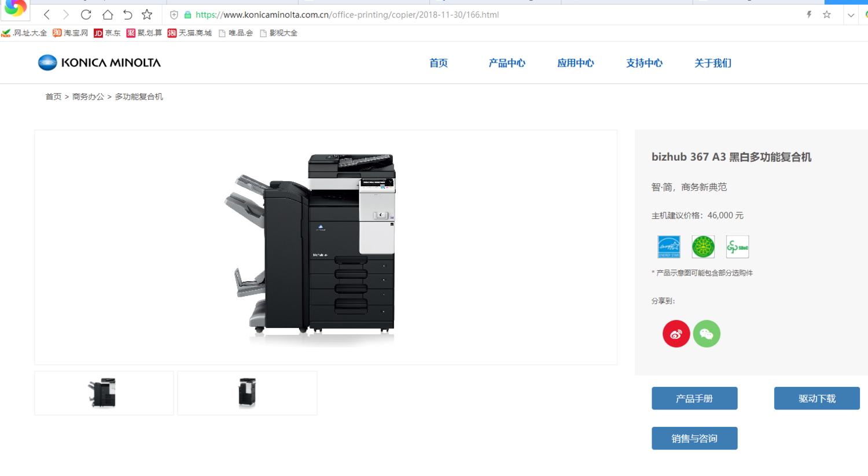Open the browser home page icon
Screen dimensions: 868x476
click(108, 14)
